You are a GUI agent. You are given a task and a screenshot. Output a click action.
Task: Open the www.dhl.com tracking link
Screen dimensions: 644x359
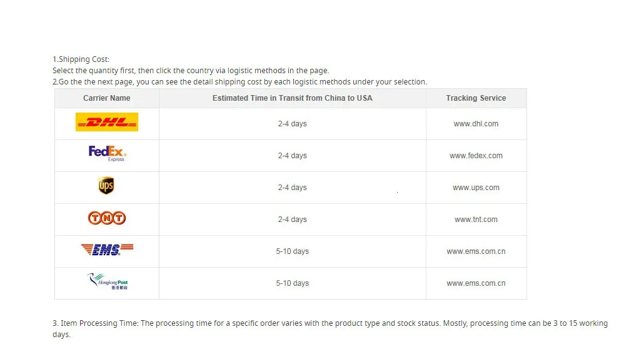tap(476, 124)
